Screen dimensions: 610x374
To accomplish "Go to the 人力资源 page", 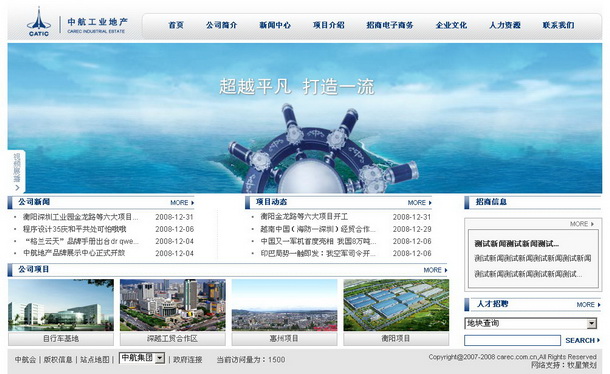I will pos(505,25).
